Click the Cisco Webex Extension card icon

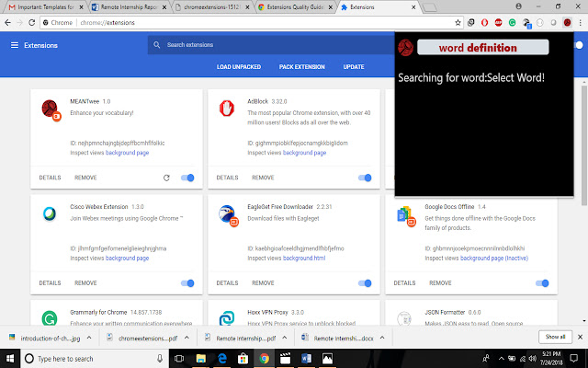click(x=49, y=213)
